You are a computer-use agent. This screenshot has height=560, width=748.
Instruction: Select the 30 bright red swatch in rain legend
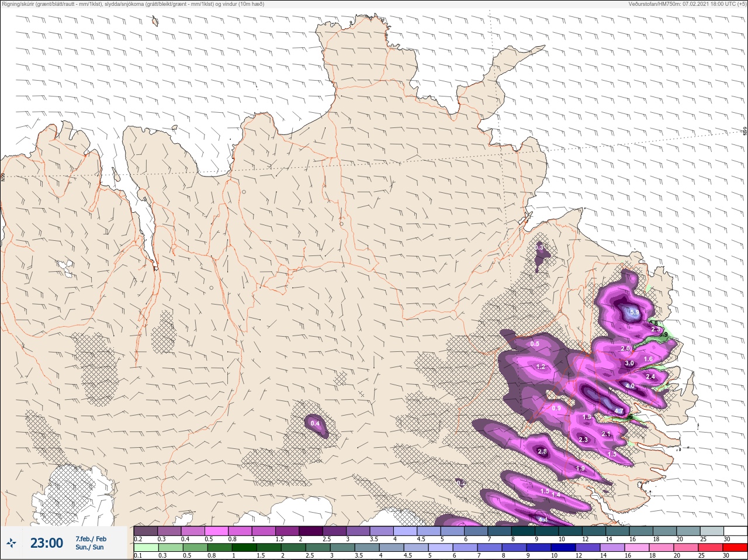(735, 548)
